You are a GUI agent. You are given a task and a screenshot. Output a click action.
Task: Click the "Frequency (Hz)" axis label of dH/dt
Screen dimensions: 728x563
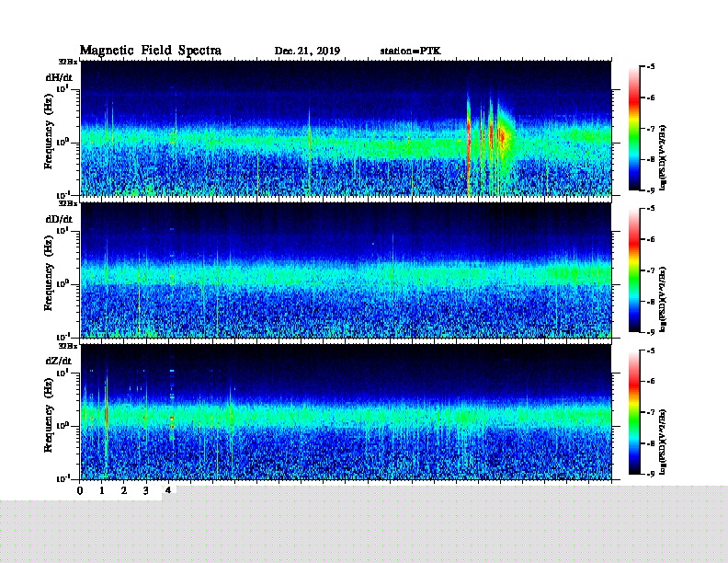point(49,132)
